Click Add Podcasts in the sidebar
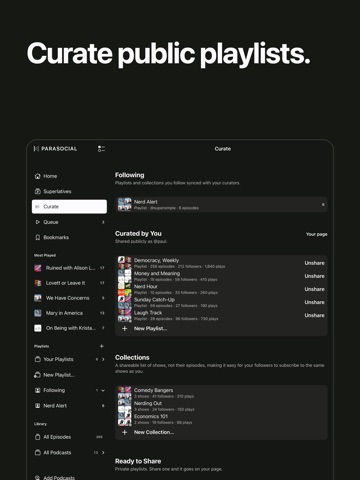This screenshot has height=480, width=360. [x=69, y=478]
